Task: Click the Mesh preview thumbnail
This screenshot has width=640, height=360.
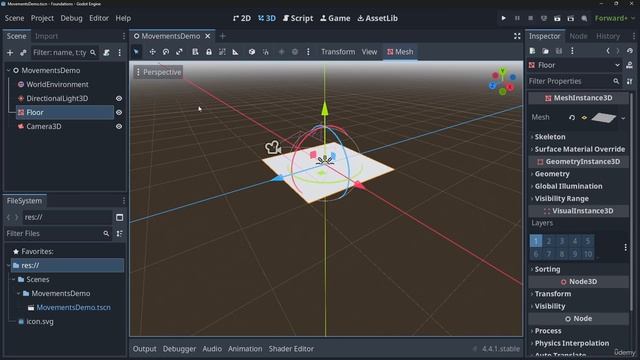Action: [603, 118]
